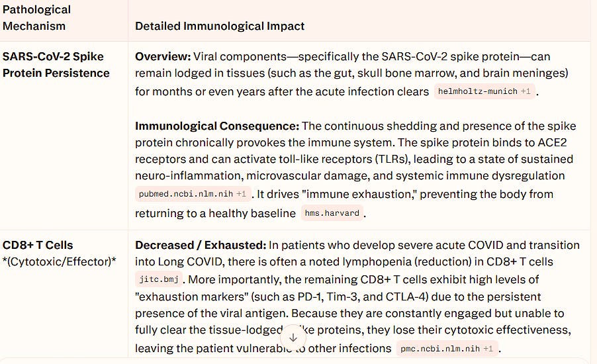Select the SARS-CoV-2 Spike Protein Persistence row title
The image size is (597, 364).
tap(56, 65)
